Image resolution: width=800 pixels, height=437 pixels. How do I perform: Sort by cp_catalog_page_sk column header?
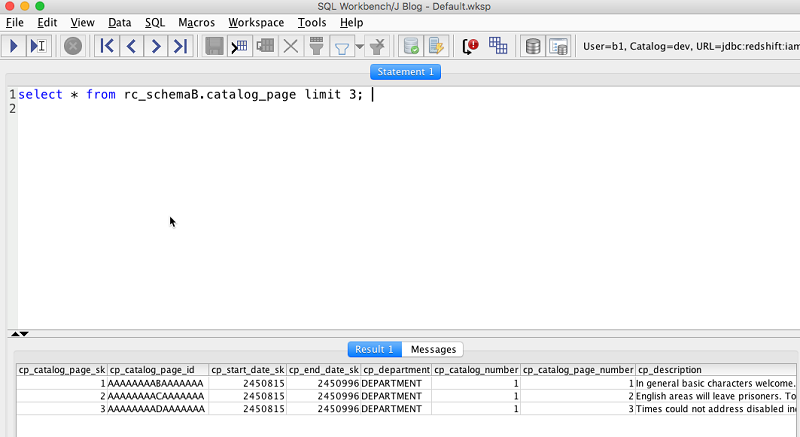click(x=62, y=370)
